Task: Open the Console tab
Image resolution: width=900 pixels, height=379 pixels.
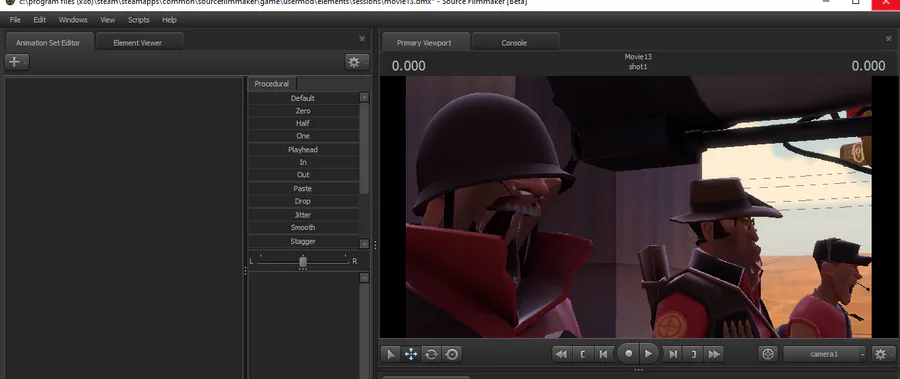Action: 514,42
